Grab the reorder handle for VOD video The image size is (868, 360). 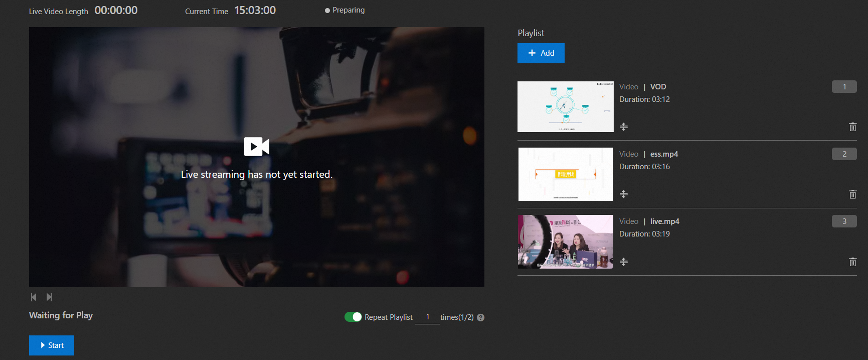(624, 127)
